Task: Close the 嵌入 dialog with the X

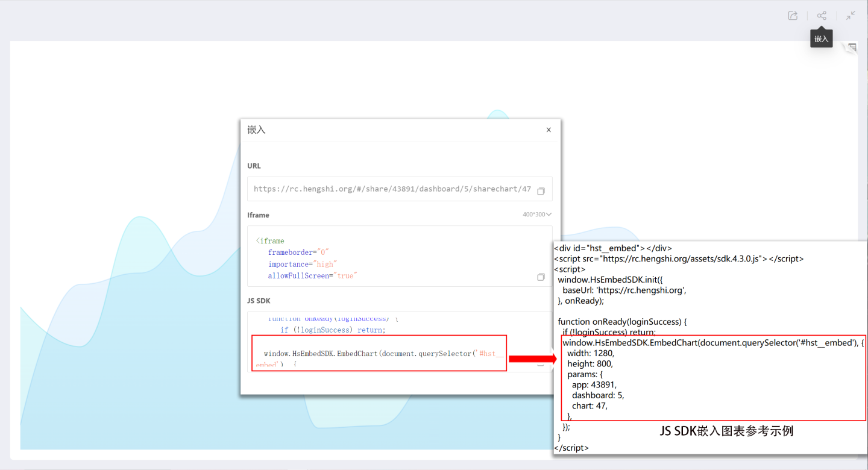Action: [x=549, y=130]
